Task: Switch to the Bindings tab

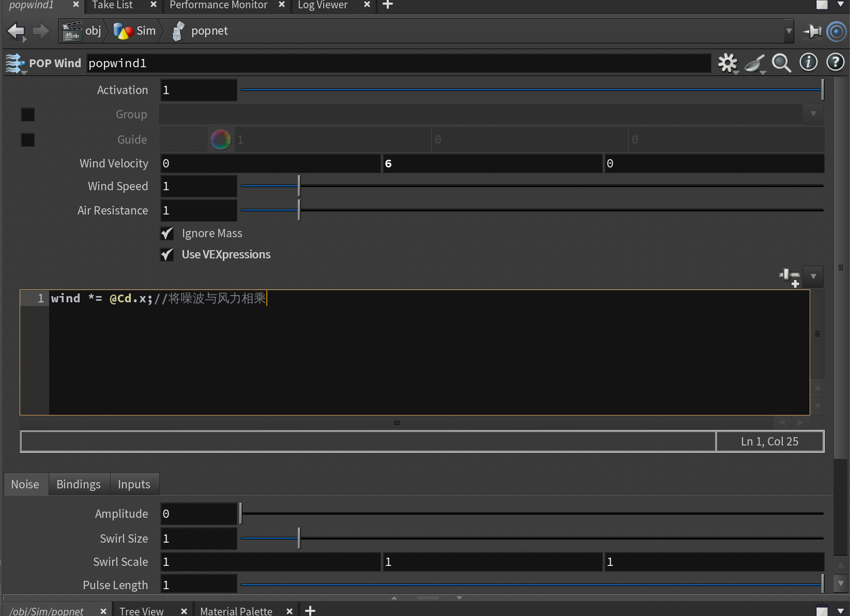Action: click(x=79, y=484)
